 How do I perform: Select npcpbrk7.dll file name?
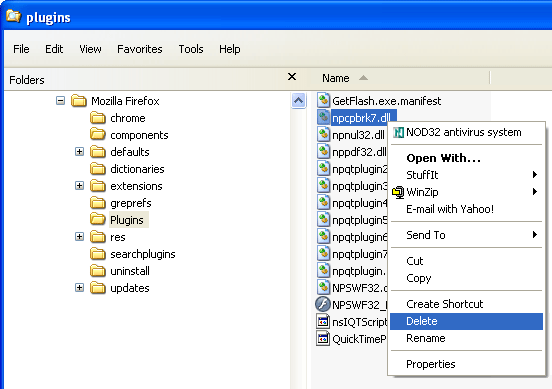click(362, 118)
